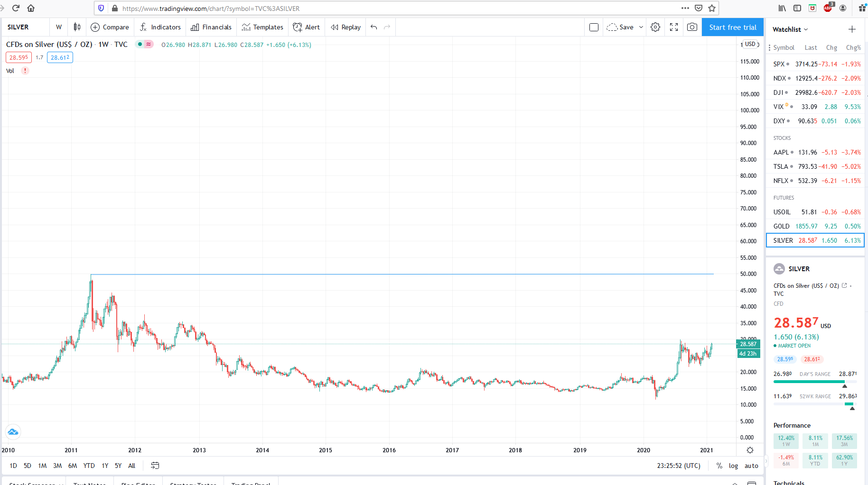This screenshot has height=485, width=868.
Task: Start bar Replay mode
Action: click(x=346, y=27)
